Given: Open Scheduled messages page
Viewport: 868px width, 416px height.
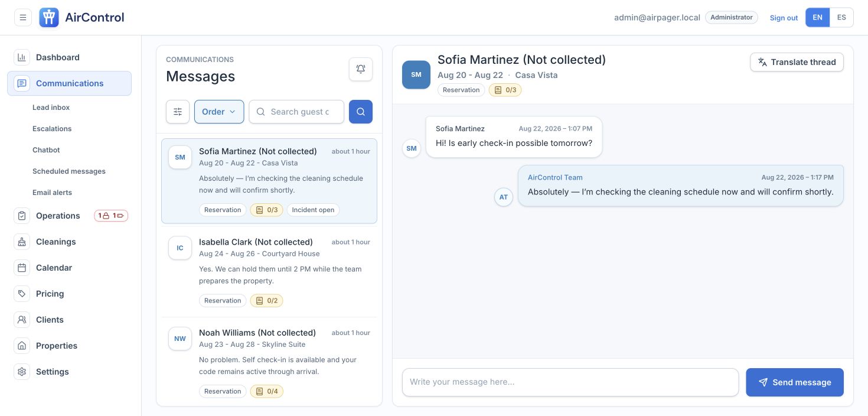Looking at the screenshot, I should (x=69, y=171).
